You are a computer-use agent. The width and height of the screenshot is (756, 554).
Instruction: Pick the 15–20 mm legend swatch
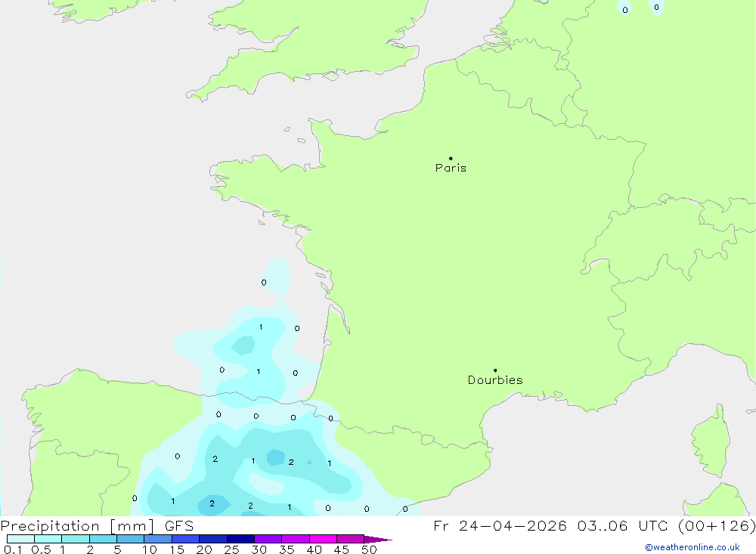coord(186,539)
